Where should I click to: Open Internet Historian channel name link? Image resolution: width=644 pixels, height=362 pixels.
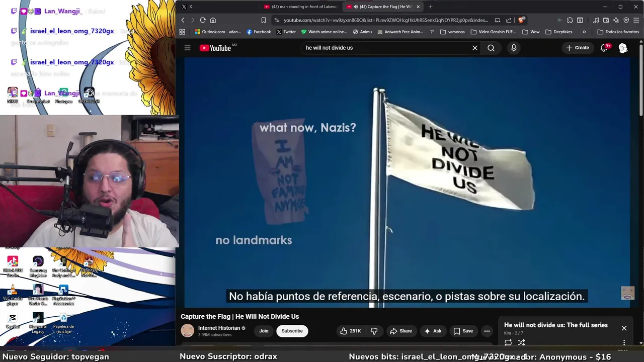coord(219,328)
